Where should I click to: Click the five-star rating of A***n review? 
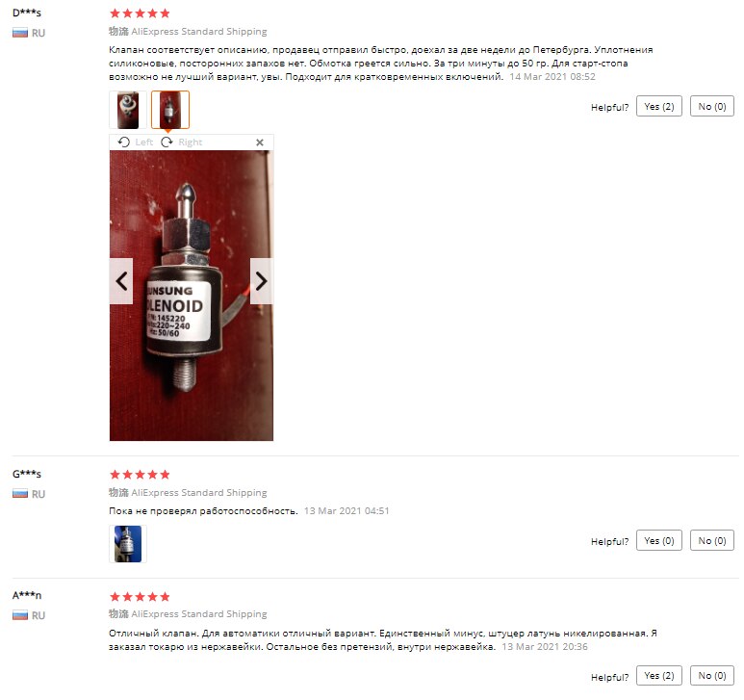pyautogui.click(x=140, y=597)
